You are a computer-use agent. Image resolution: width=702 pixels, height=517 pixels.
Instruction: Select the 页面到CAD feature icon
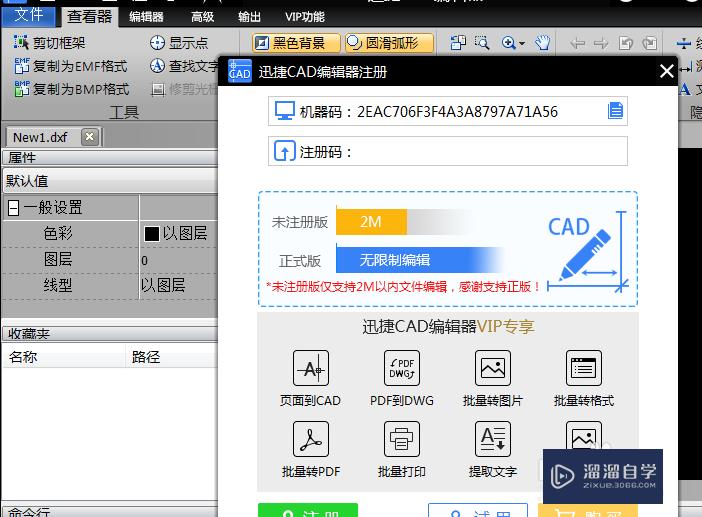click(311, 368)
